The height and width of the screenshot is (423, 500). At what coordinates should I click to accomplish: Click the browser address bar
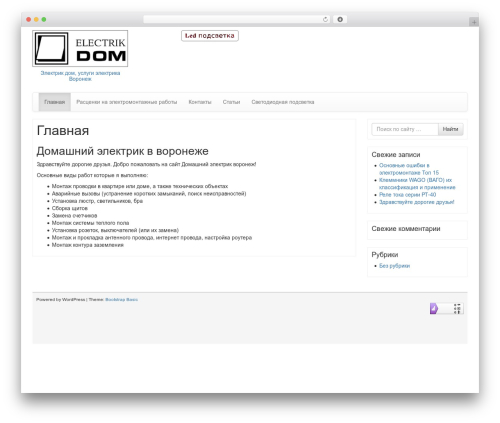pos(237,19)
